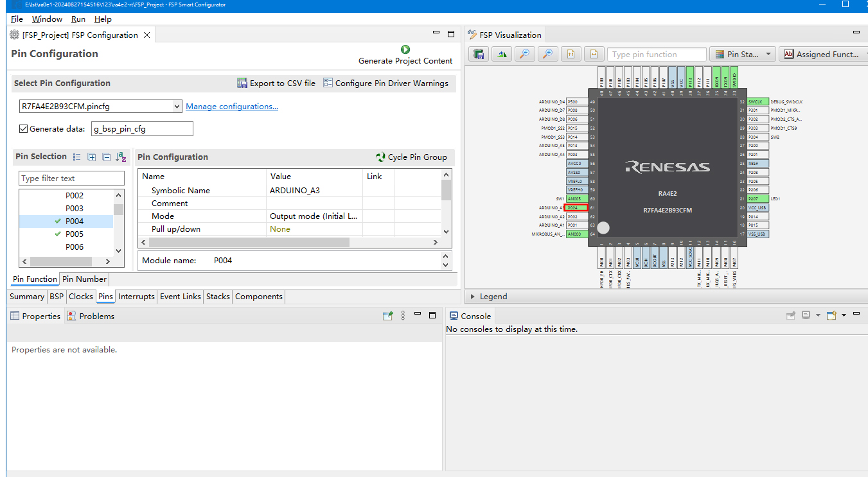This screenshot has width=868, height=477.
Task: Open the Help menu
Action: [103, 19]
